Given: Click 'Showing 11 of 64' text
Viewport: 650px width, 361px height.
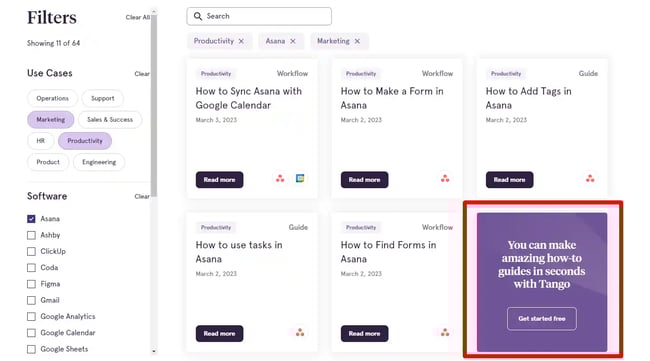Looking at the screenshot, I should point(53,43).
